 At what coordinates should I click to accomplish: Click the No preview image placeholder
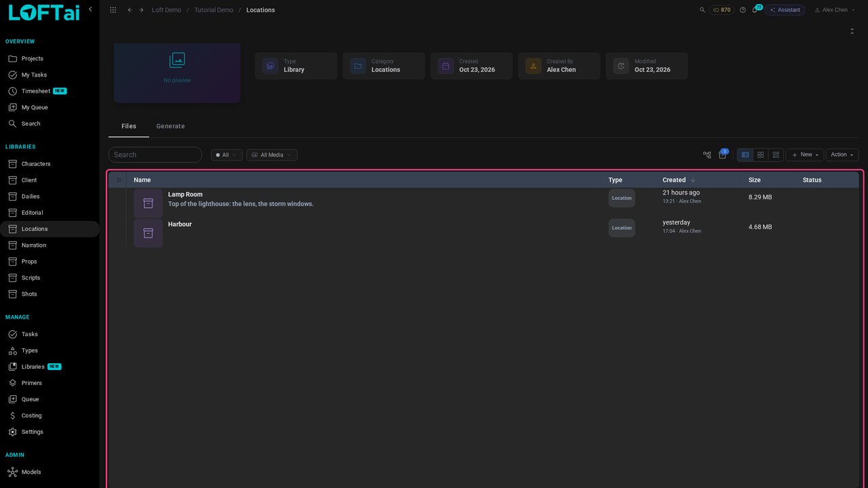(177, 73)
